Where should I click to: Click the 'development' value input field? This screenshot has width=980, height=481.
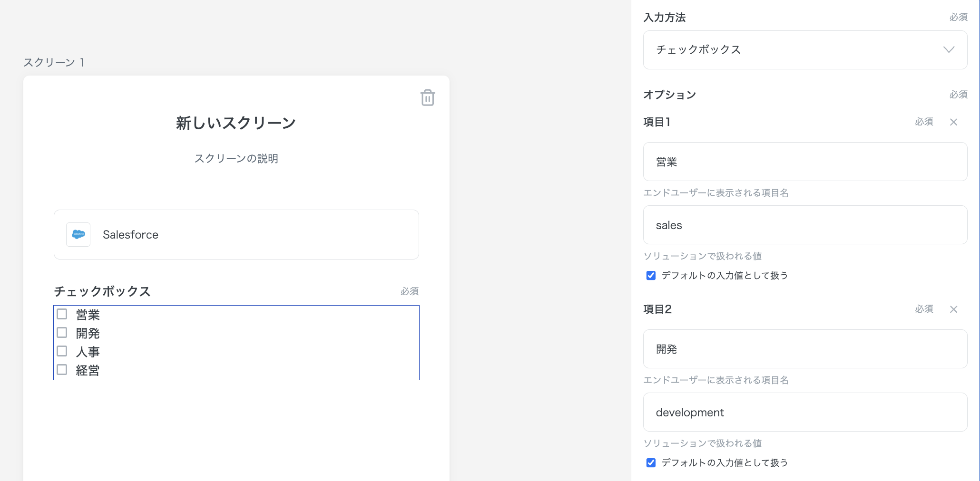point(805,413)
